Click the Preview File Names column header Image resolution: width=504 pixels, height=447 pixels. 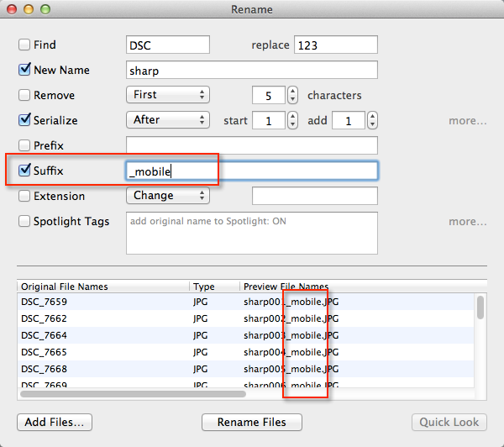pyautogui.click(x=286, y=287)
